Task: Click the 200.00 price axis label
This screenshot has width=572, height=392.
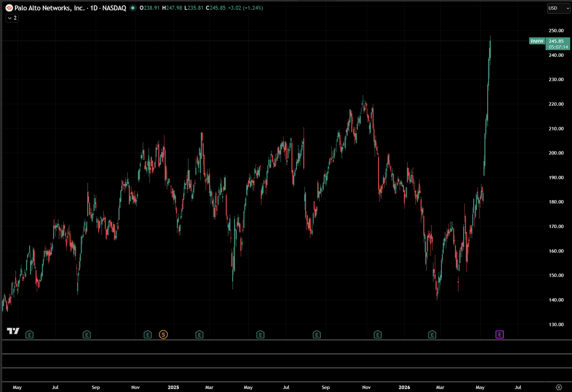Action: pyautogui.click(x=557, y=153)
